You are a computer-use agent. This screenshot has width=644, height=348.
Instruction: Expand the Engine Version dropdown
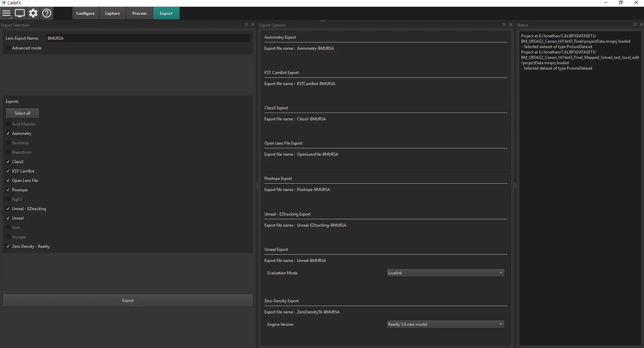pos(445,324)
